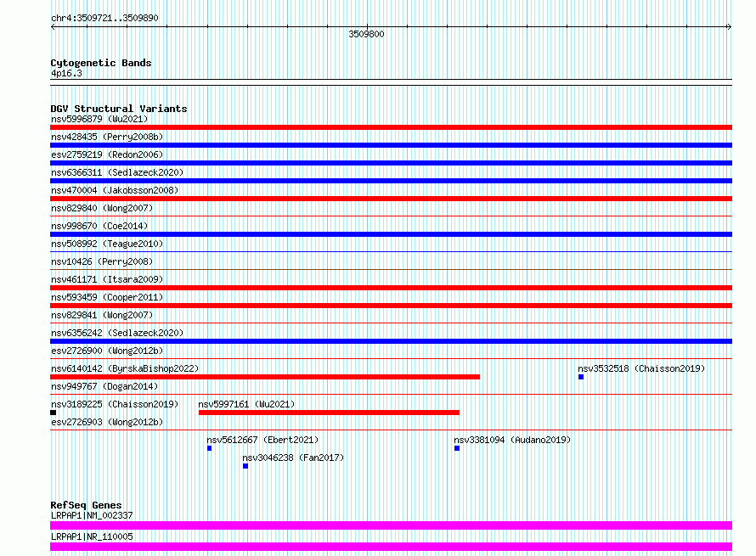Open variant nsv428435 (Perry2008b)
756x556 pixels.
pyautogui.click(x=107, y=137)
